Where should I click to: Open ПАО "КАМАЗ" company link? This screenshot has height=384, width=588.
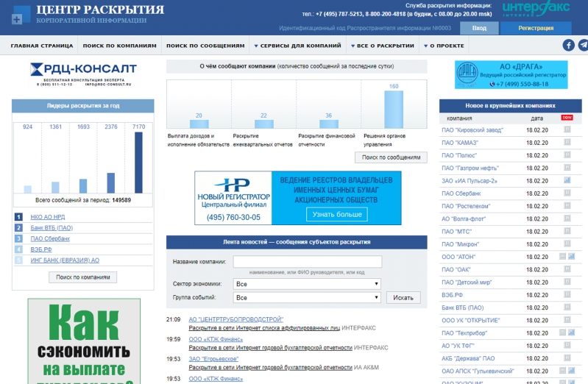click(460, 143)
